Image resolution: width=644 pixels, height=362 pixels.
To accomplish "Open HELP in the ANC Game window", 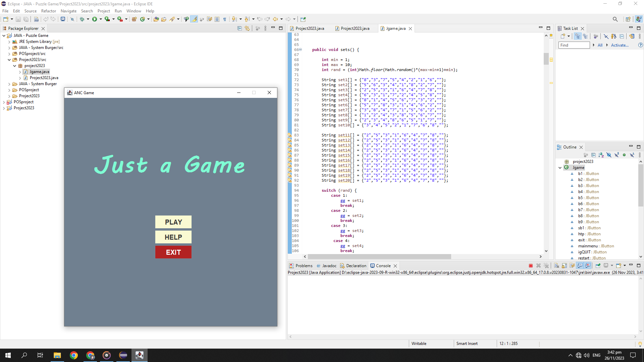I will point(173,237).
